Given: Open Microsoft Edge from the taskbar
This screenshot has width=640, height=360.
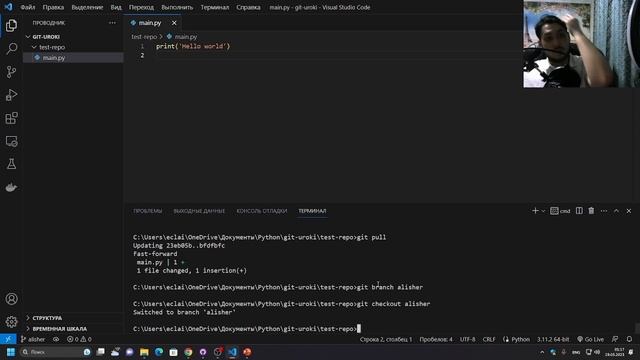Looking at the screenshot, I should (159, 352).
